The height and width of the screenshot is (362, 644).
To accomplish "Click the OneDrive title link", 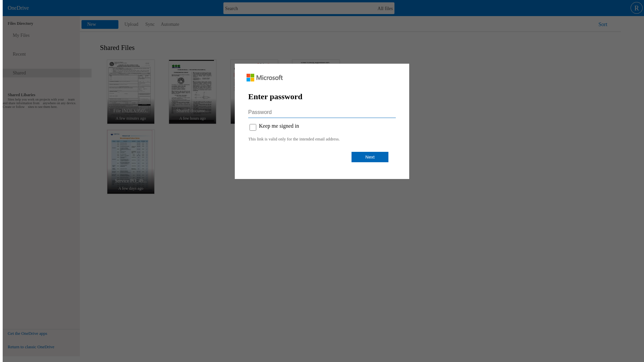I will coord(18,8).
